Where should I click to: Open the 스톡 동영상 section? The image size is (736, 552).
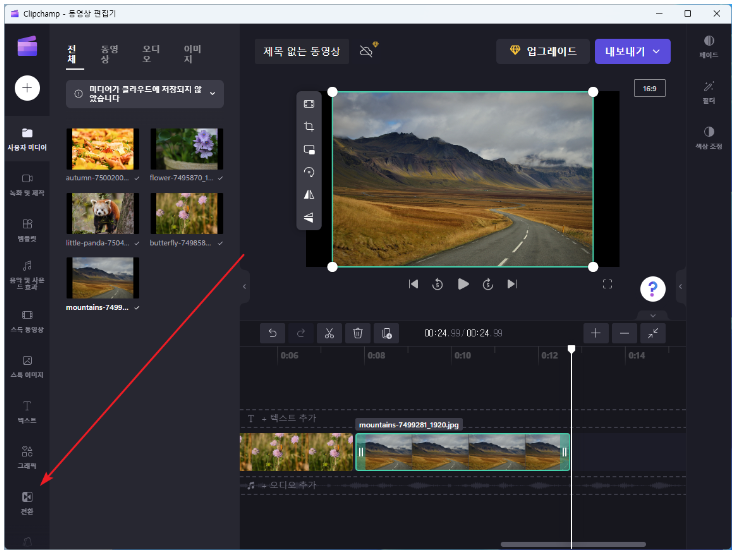click(x=27, y=321)
